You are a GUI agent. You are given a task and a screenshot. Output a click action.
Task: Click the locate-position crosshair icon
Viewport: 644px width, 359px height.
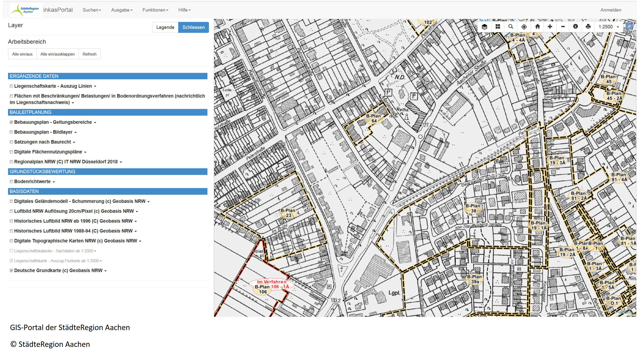524,27
